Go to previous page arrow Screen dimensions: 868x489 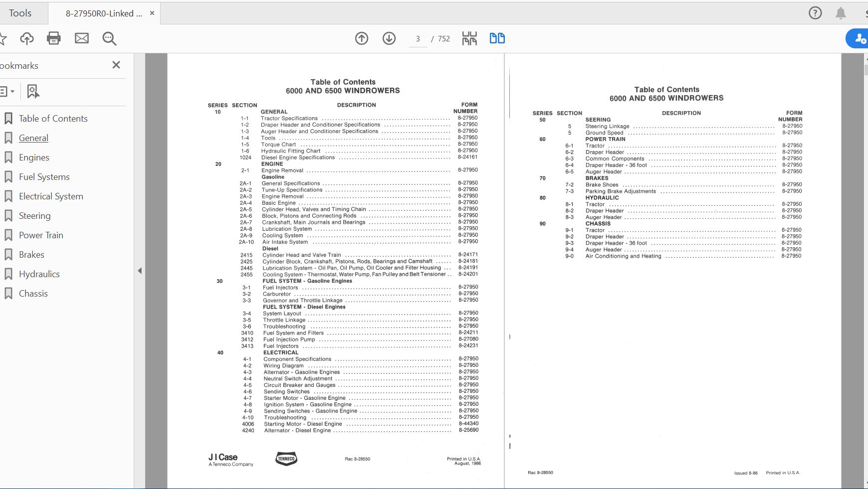[x=362, y=38]
